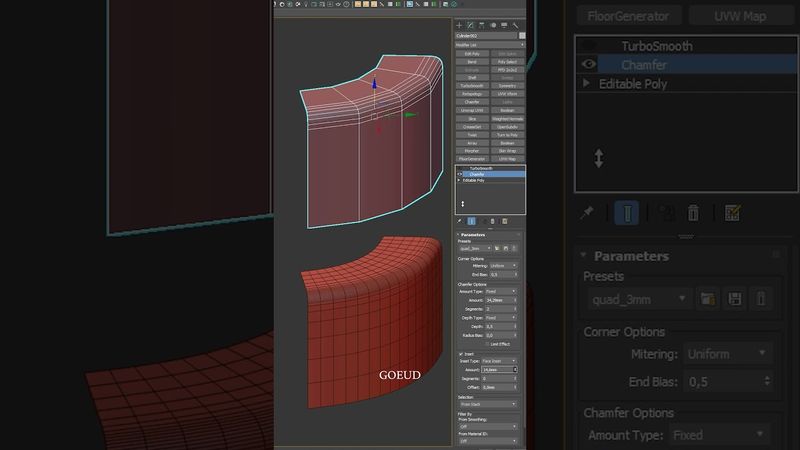Switch to the Hierarchy command panel tab
The image size is (800, 450).
tap(483, 24)
